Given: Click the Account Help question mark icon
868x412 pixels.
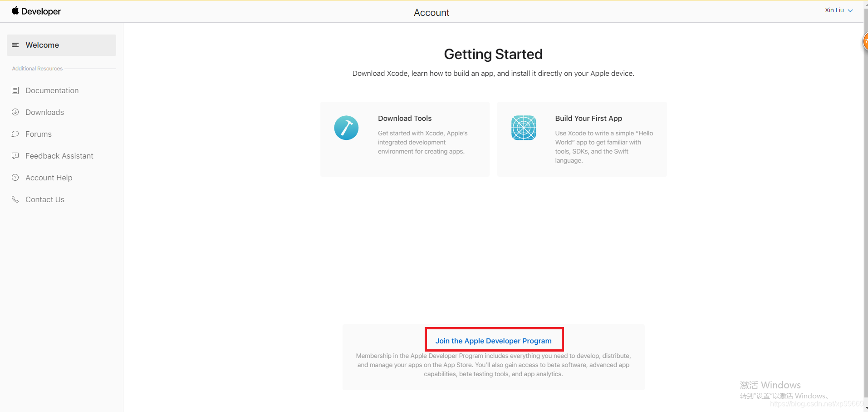Looking at the screenshot, I should [15, 177].
